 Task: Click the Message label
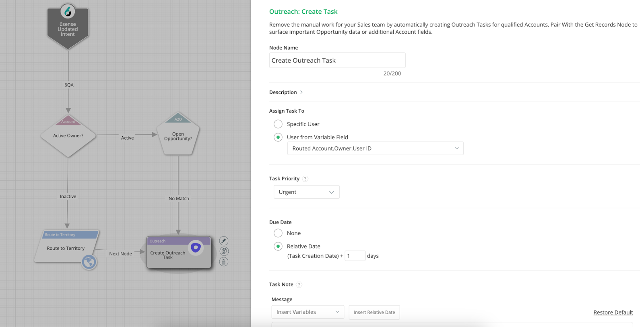tap(282, 300)
